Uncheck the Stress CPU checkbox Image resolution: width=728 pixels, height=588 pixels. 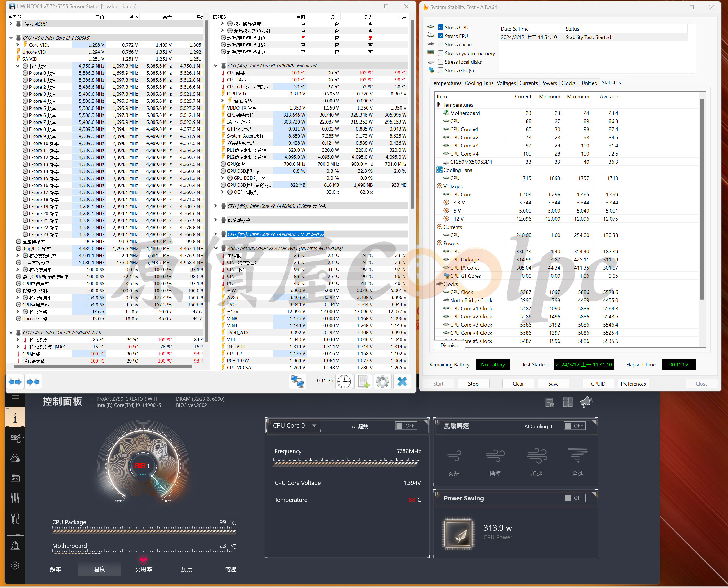tap(440, 28)
